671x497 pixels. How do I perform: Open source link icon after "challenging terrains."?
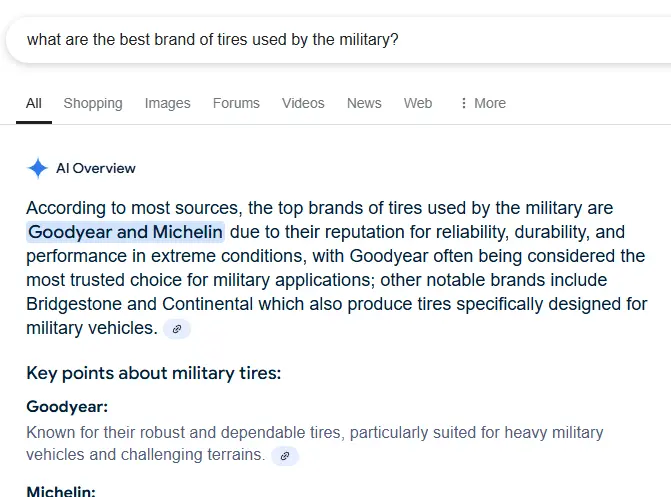285,456
